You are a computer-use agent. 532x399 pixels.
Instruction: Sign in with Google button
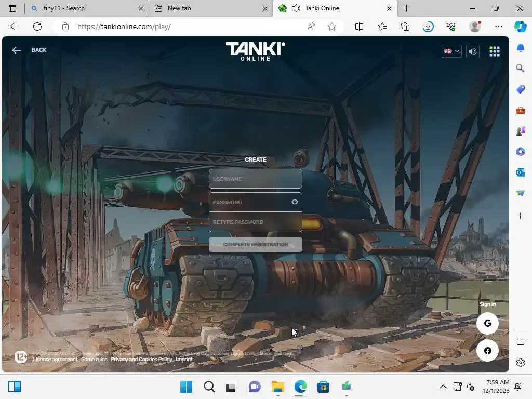coord(487,323)
